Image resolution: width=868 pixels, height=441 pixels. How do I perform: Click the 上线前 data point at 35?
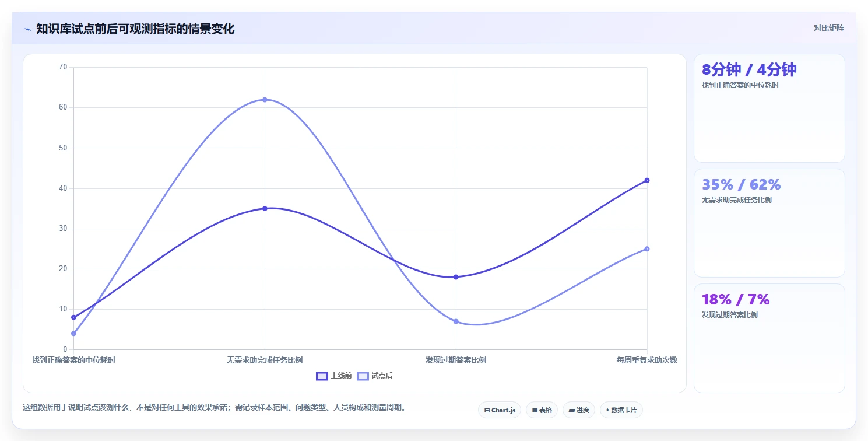(265, 208)
